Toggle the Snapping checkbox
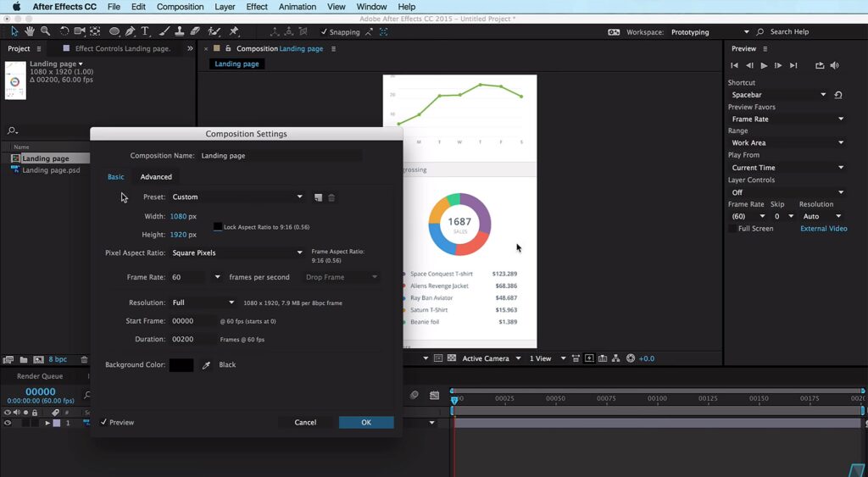The image size is (868, 477). (325, 32)
